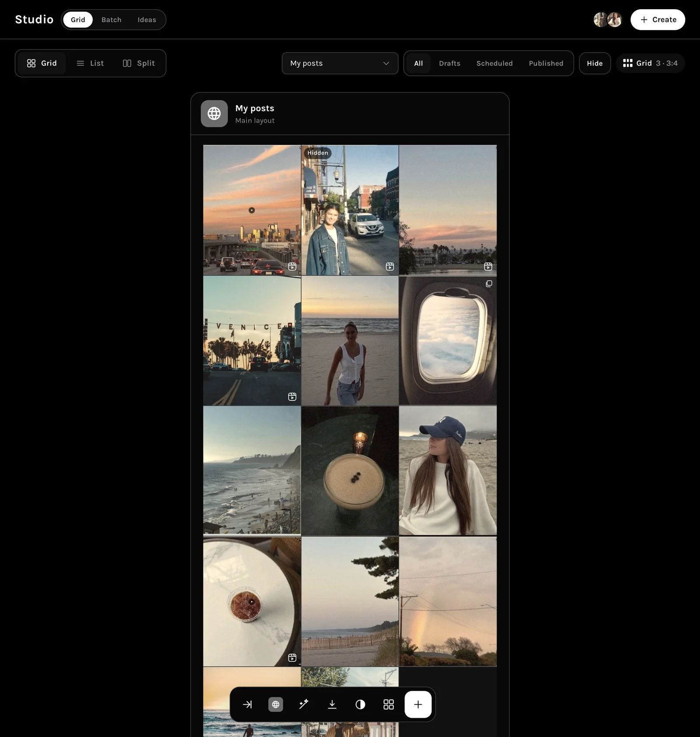This screenshot has height=737, width=700.
Task: Click the reel icon on the iced drink post
Action: pos(292,658)
